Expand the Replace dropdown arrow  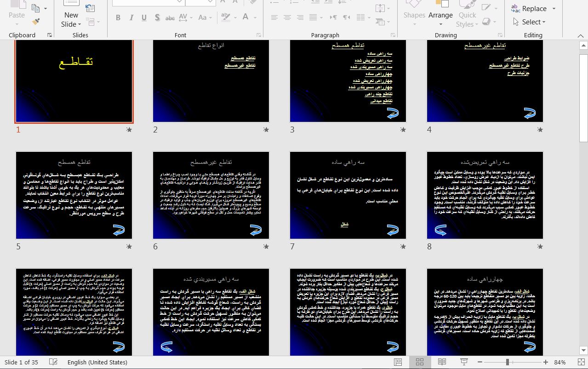tap(554, 9)
